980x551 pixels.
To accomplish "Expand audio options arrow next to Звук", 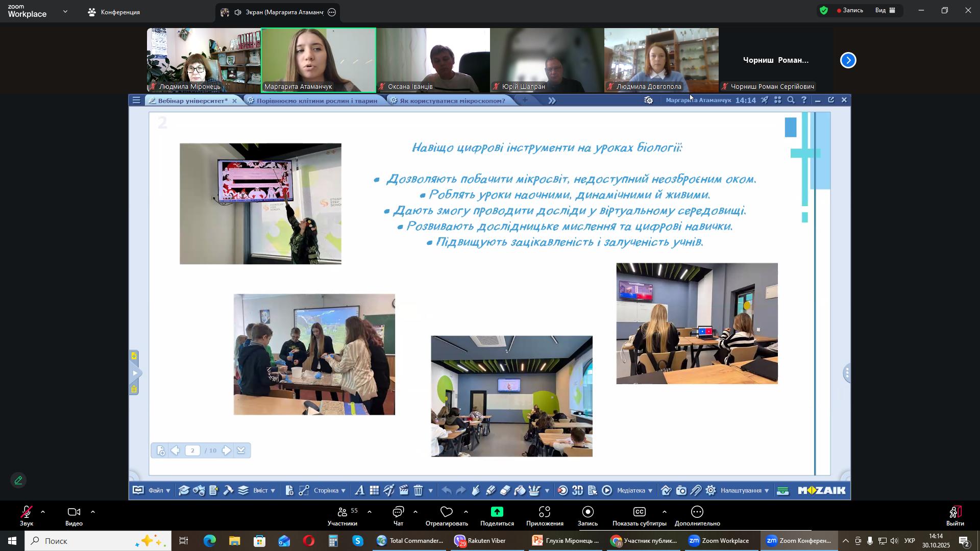I will (x=43, y=512).
